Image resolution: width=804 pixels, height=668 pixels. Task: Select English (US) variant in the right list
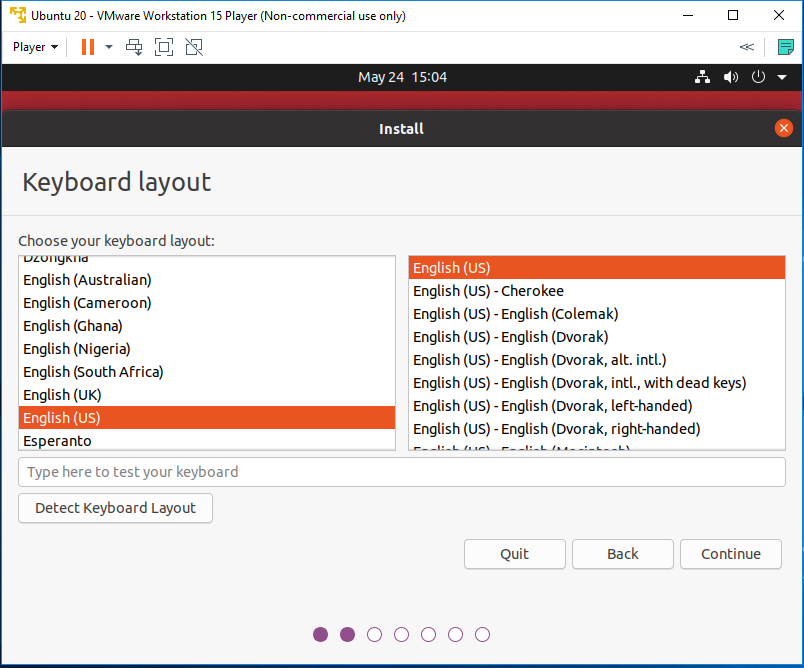pos(597,268)
